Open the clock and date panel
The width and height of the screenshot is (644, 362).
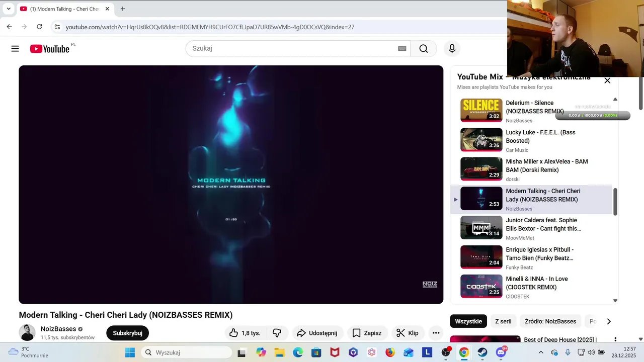623,352
